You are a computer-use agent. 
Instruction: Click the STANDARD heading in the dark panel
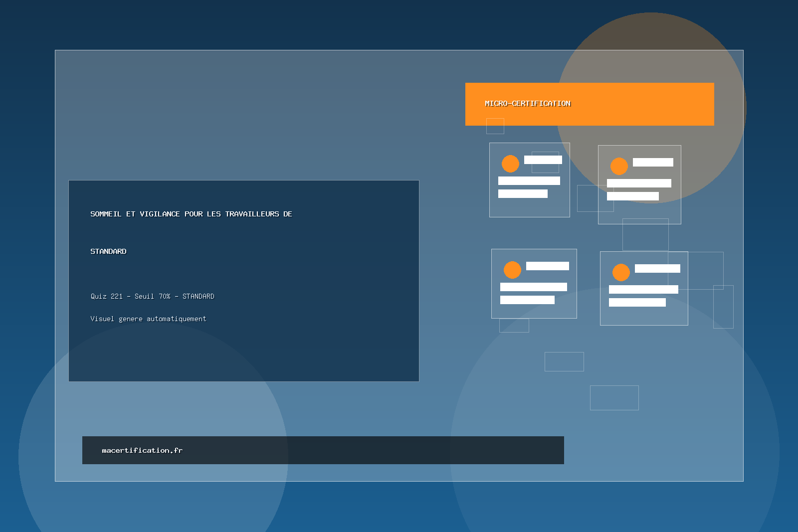(108, 251)
